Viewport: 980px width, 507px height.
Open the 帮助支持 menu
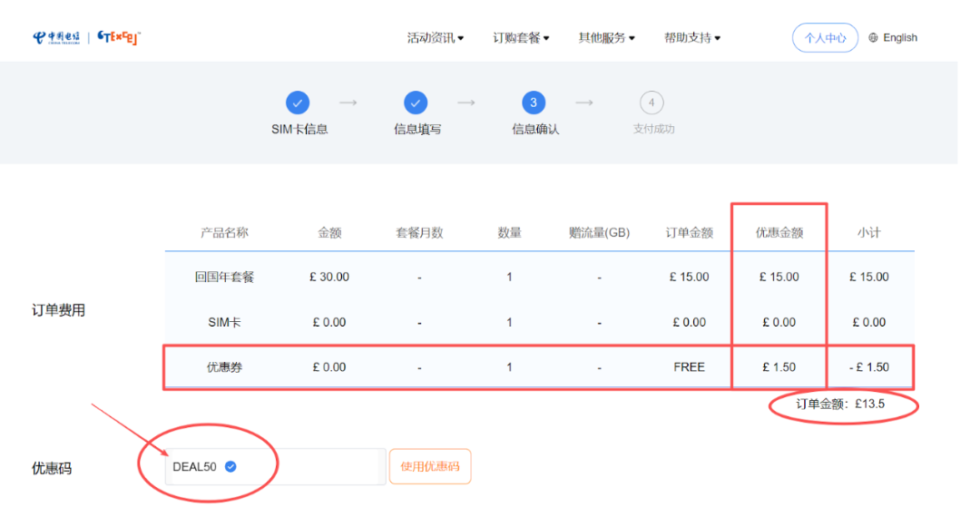tap(691, 38)
